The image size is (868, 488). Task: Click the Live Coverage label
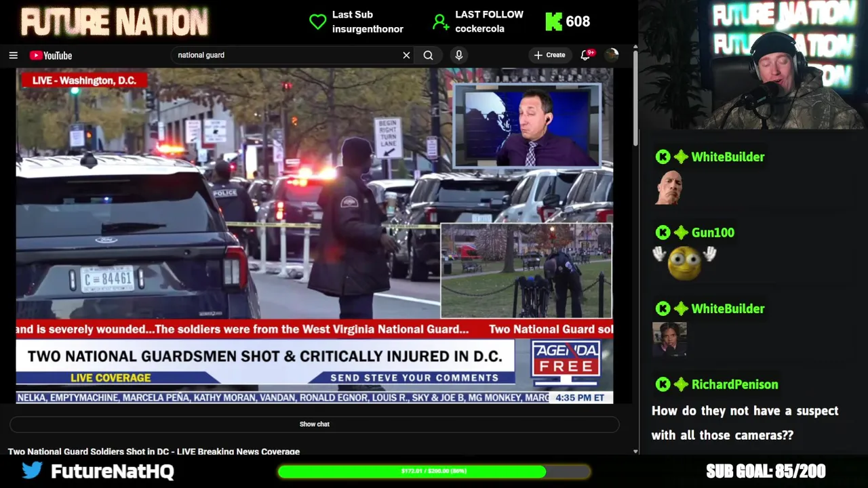click(x=111, y=378)
